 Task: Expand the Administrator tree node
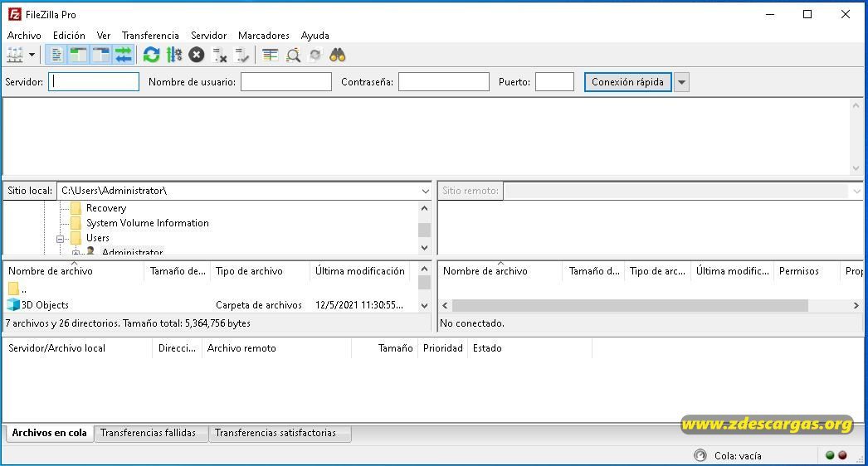pyautogui.click(x=76, y=253)
